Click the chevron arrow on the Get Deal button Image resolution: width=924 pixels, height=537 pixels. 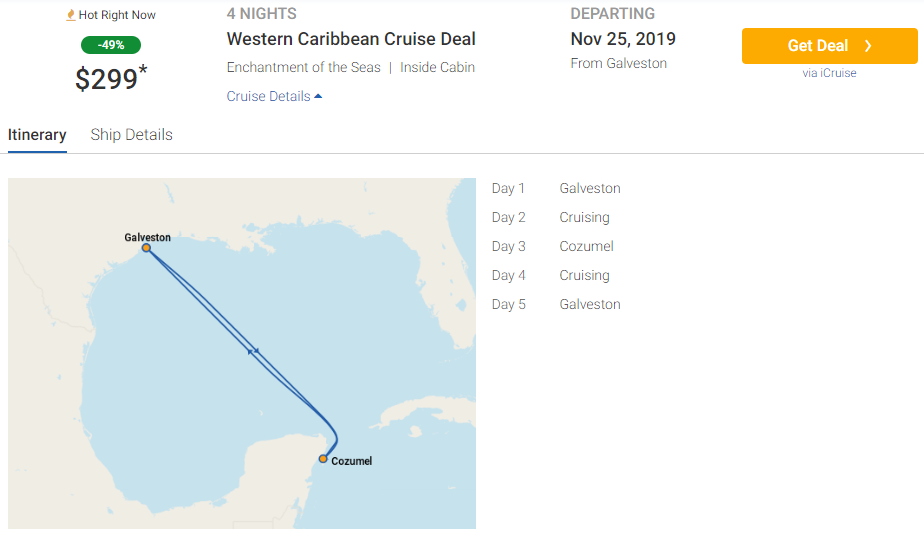click(x=868, y=46)
